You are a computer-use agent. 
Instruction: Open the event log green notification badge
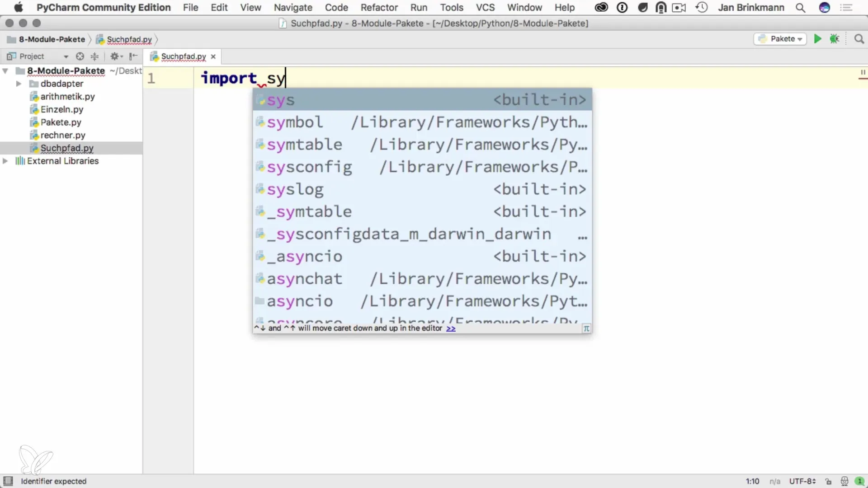(859, 482)
